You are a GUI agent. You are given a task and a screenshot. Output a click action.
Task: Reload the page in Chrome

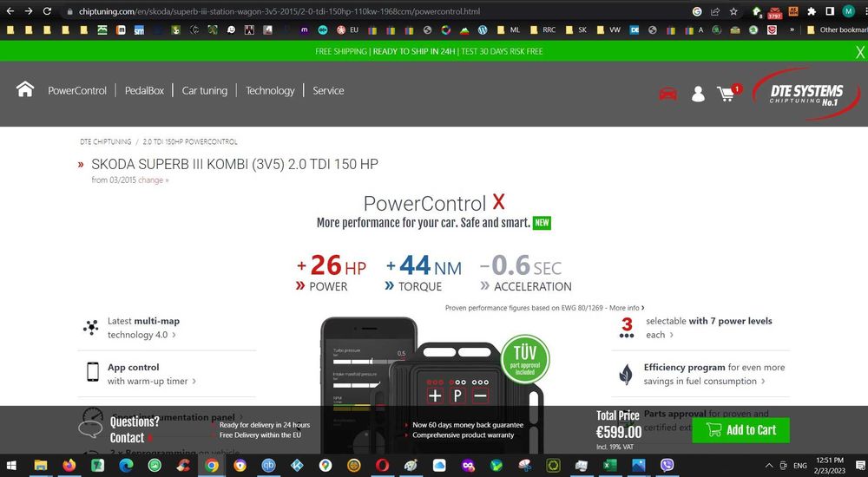pyautogui.click(x=48, y=11)
